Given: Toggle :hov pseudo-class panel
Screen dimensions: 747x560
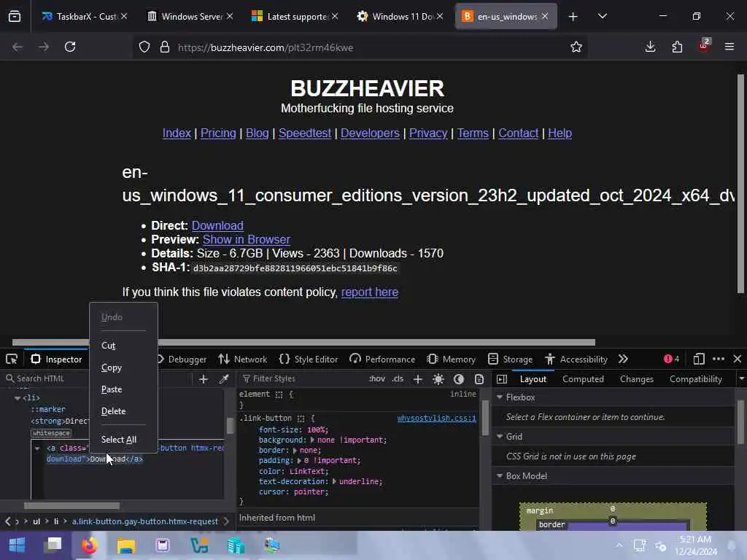Looking at the screenshot, I should pyautogui.click(x=377, y=379).
